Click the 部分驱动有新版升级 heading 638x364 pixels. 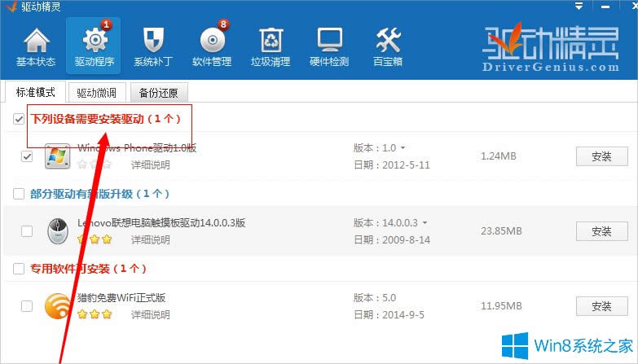tap(100, 194)
